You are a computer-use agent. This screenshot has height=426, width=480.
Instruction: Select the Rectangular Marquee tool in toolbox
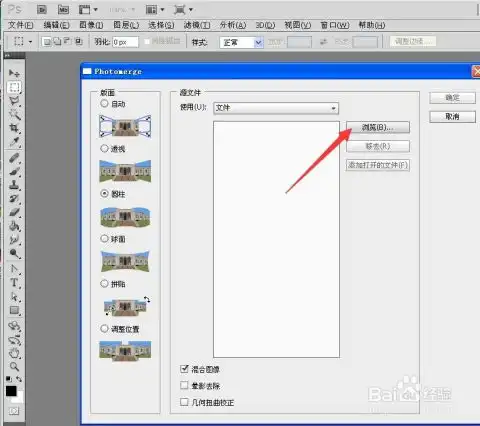pos(14,87)
